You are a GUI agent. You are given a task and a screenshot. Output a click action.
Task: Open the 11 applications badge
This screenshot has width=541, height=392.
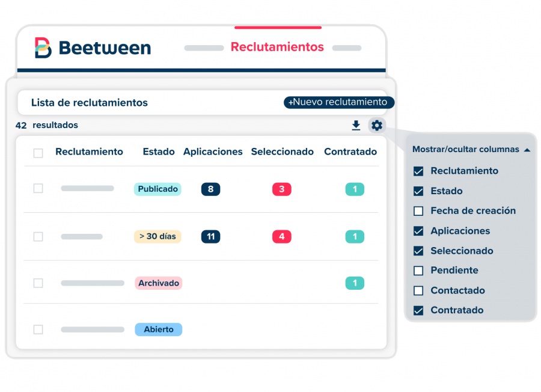(211, 236)
